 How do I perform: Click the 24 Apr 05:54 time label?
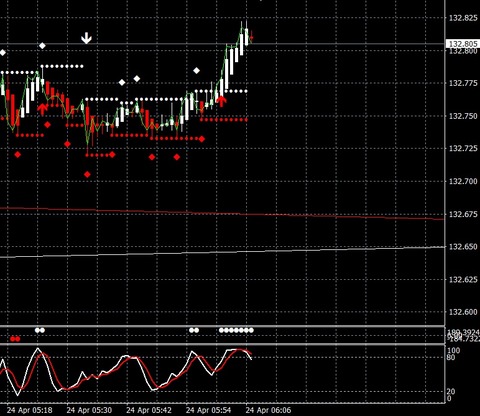[x=208, y=410]
